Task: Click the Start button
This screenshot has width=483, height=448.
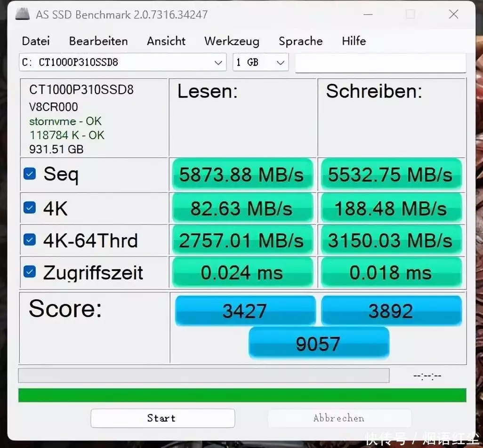Action: coord(162,418)
